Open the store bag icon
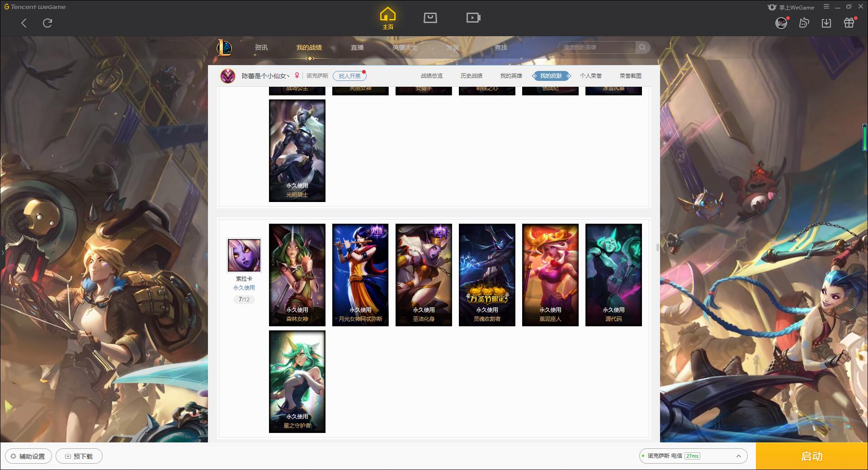The image size is (868, 470). coord(430,18)
